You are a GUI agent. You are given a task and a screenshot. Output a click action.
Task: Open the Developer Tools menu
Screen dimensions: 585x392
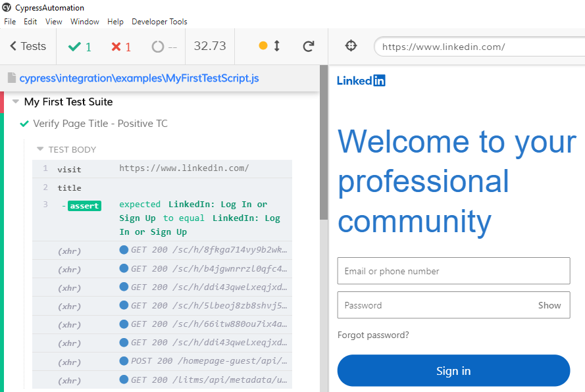pos(159,22)
